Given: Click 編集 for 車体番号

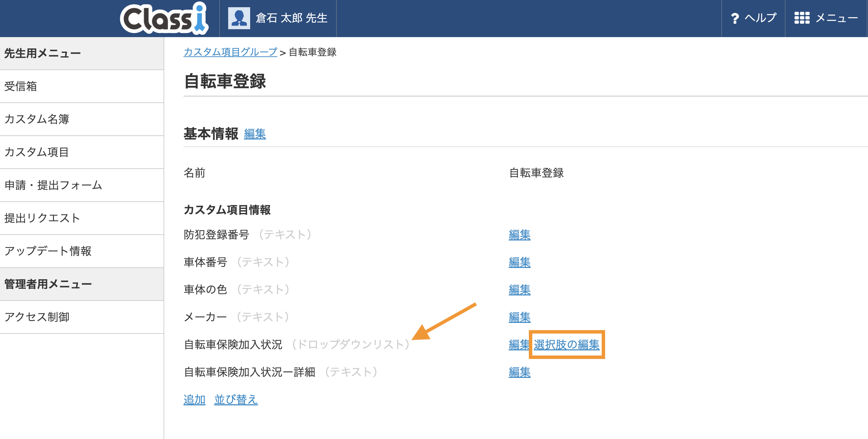Looking at the screenshot, I should 519,262.
